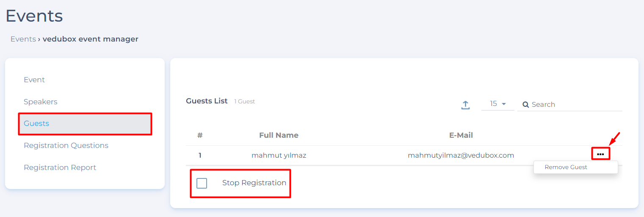Viewport: 644px width, 217px height.
Task: Click the vedubox event manager breadcrumb
Action: click(x=91, y=39)
